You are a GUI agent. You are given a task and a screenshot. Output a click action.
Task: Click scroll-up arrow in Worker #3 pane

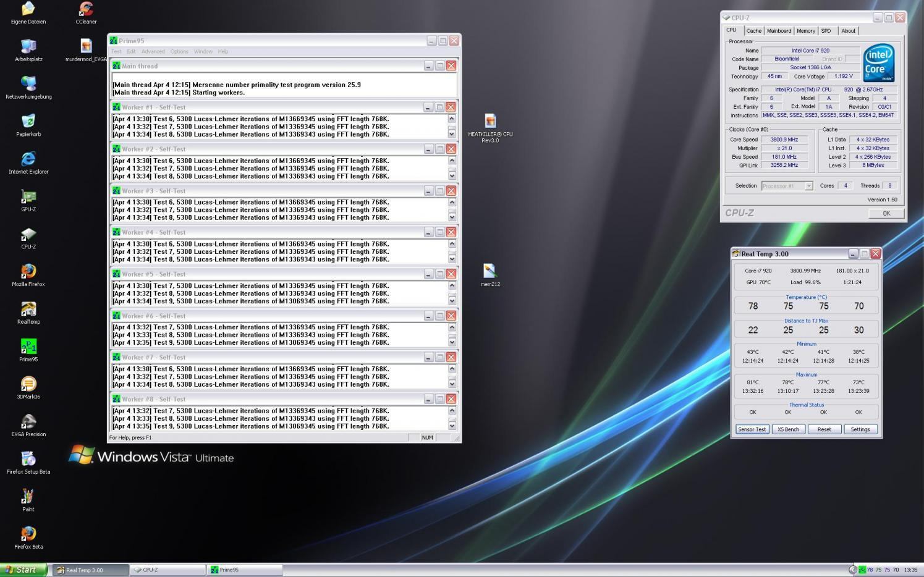[x=452, y=202]
